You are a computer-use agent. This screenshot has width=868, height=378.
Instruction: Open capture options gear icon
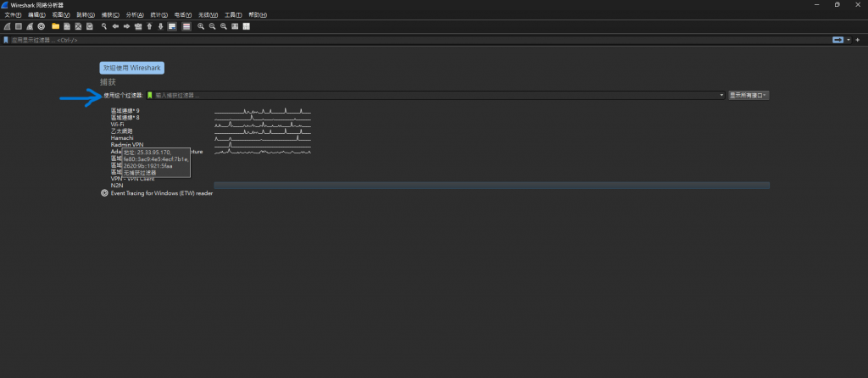pos(41,26)
